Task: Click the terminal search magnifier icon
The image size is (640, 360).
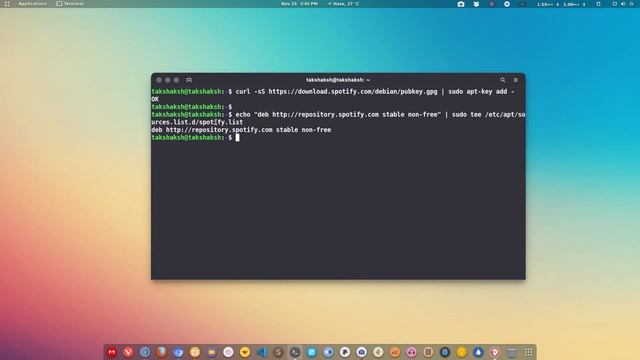Action: tap(503, 80)
